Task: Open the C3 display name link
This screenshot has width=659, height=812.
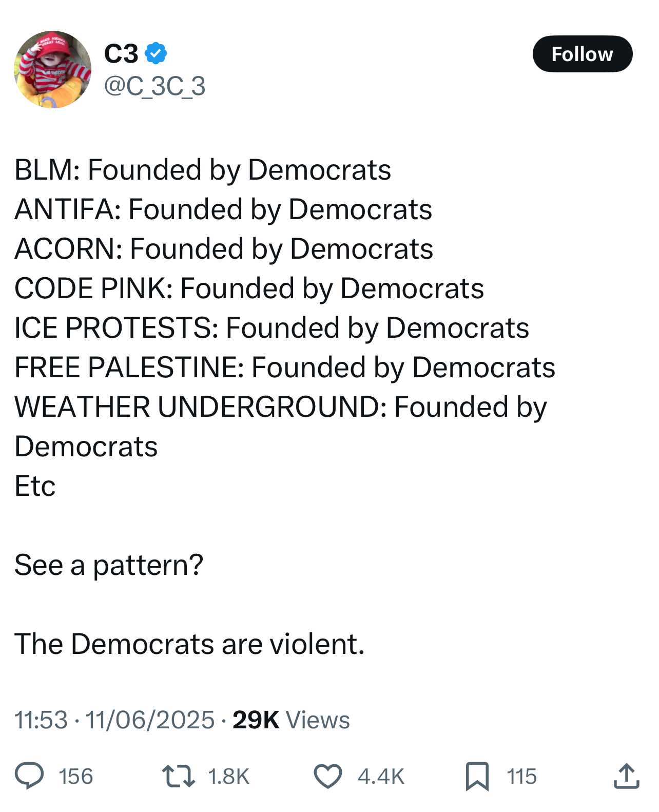Action: (121, 53)
